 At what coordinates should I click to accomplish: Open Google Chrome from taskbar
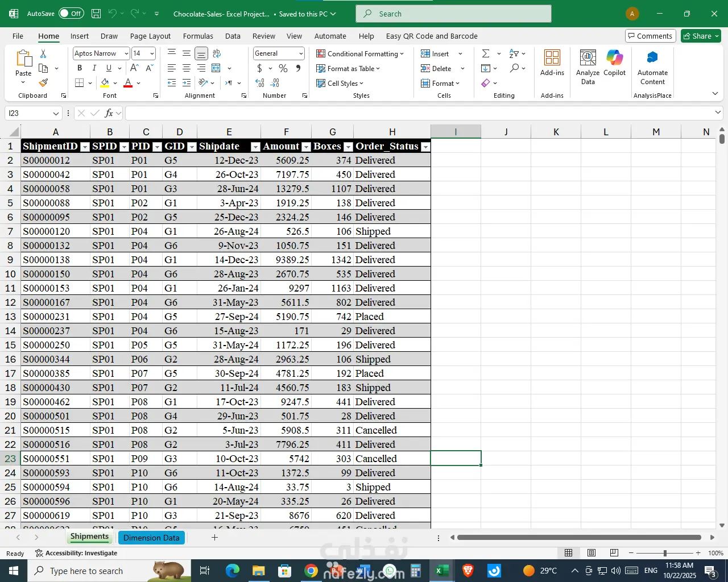(x=311, y=571)
